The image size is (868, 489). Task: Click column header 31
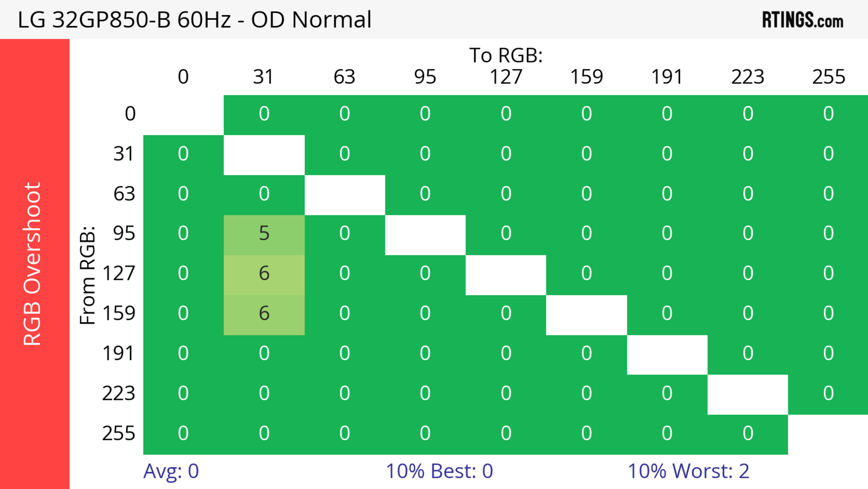[x=263, y=77]
